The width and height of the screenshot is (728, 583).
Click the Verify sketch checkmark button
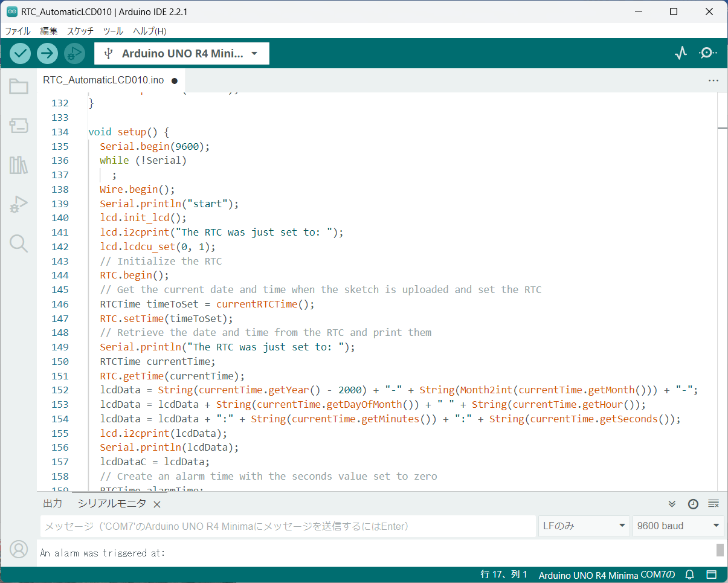click(x=21, y=53)
